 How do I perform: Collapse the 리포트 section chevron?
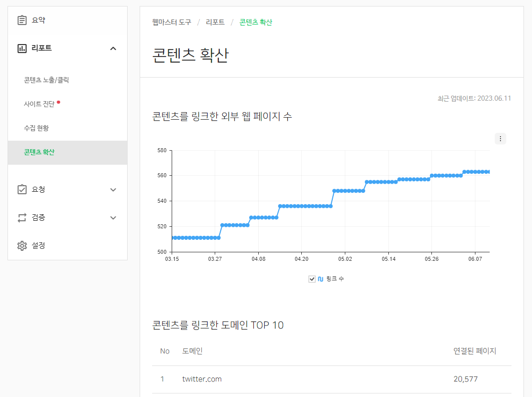pyautogui.click(x=113, y=48)
